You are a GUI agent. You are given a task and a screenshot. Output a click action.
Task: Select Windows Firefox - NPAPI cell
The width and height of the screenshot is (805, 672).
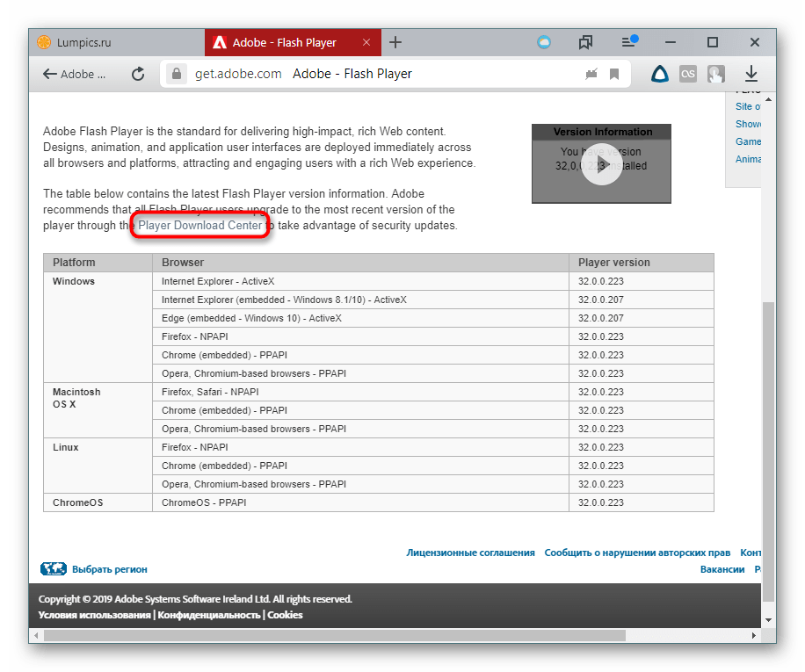pyautogui.click(x=360, y=336)
